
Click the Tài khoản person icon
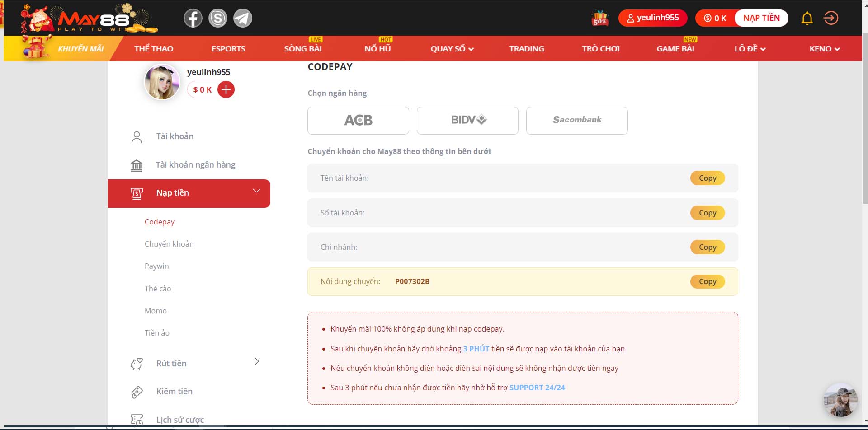(137, 137)
